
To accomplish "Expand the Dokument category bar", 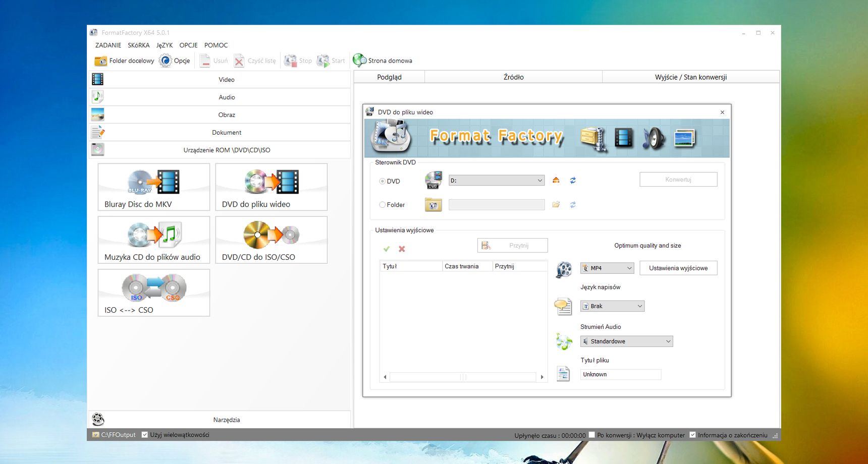I will (x=220, y=132).
